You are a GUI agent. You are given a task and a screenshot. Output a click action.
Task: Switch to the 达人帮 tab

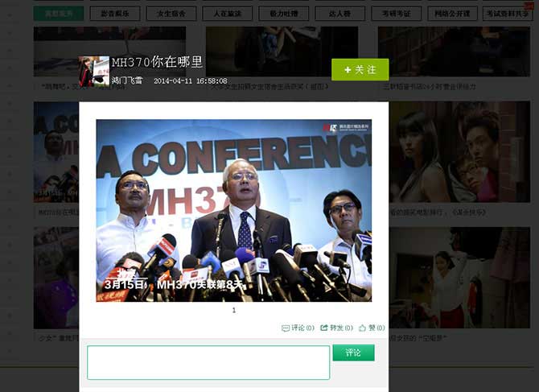click(340, 14)
